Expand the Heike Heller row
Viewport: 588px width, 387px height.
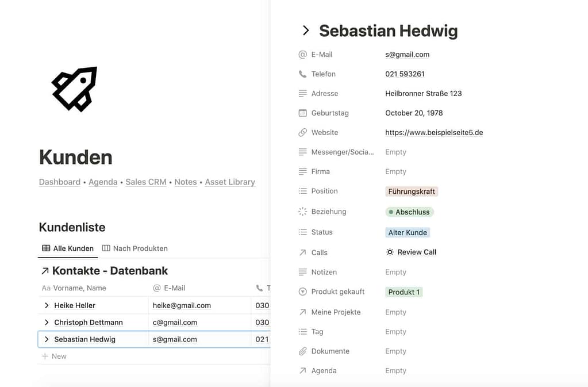(x=47, y=305)
